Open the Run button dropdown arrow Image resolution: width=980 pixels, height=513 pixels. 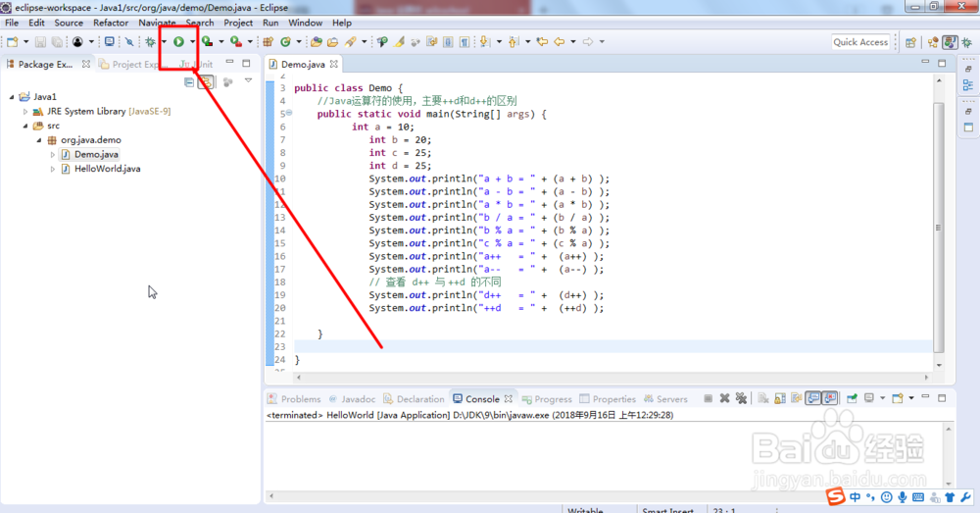192,42
